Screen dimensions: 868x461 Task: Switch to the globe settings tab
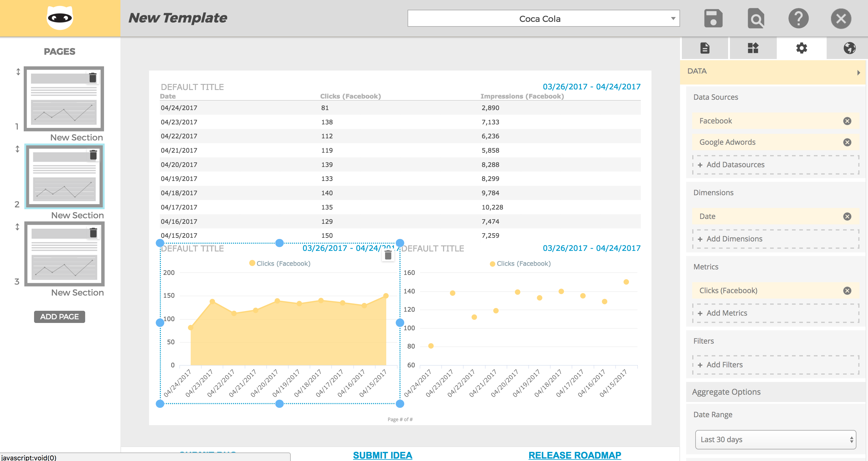coord(849,48)
